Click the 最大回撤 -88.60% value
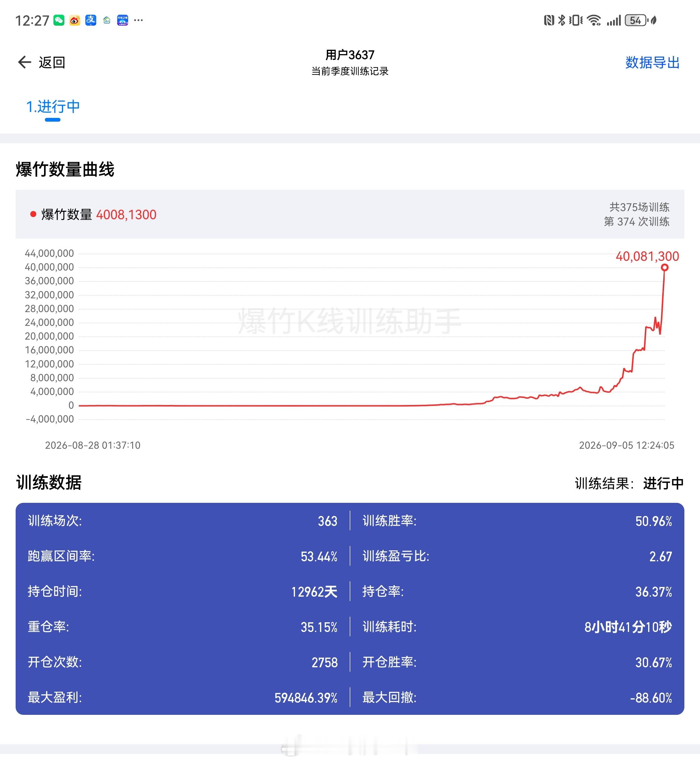 click(651, 698)
